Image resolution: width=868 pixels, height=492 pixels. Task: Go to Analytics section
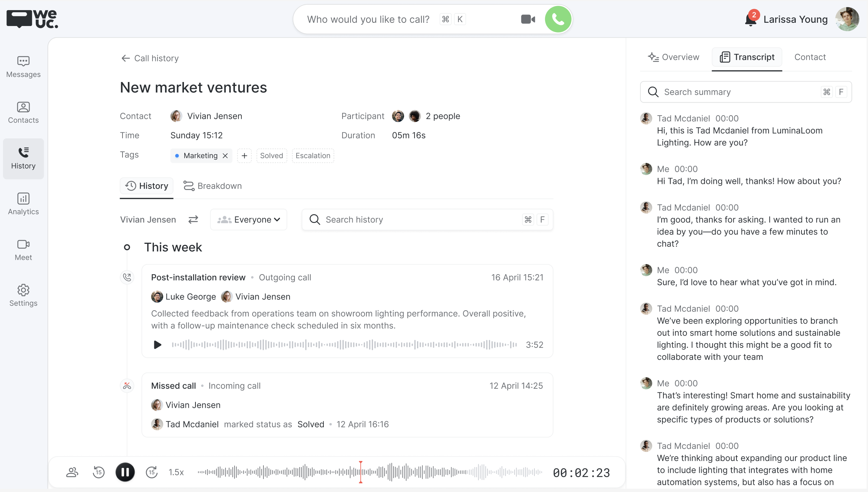pos(23,204)
